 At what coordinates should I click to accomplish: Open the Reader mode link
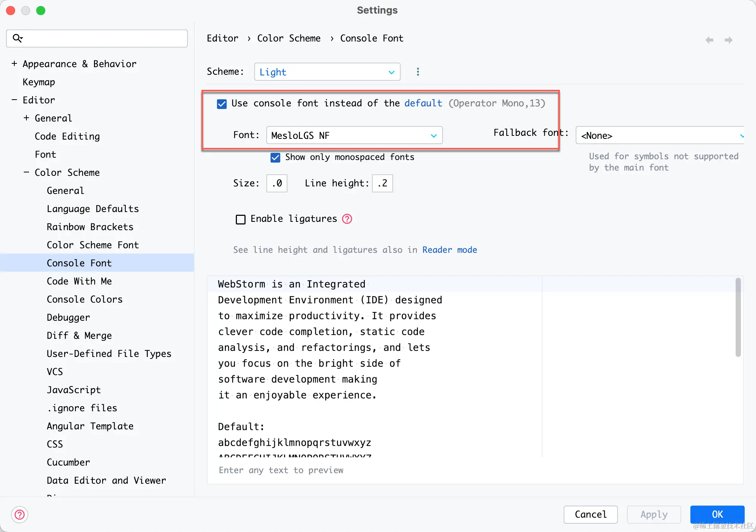[449, 250]
